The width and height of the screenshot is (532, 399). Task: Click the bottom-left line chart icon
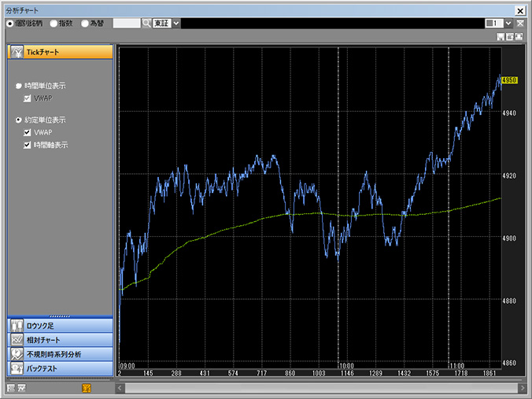[x=22, y=388]
